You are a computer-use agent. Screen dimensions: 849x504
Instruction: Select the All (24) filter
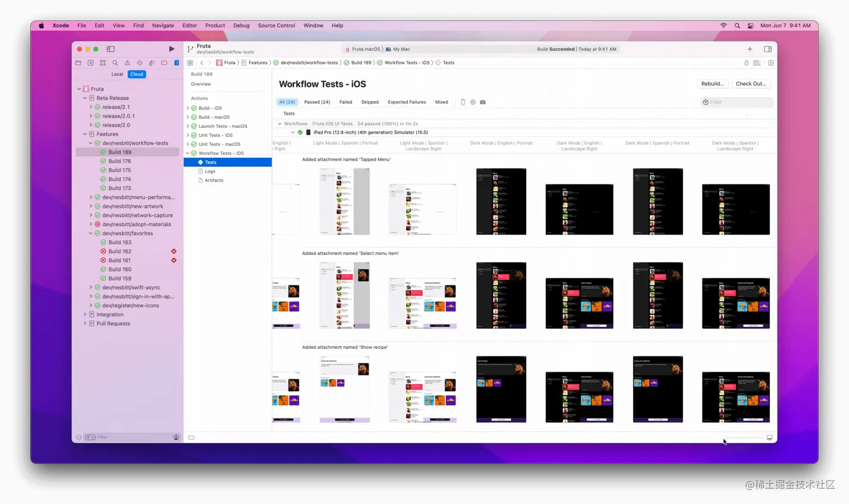click(x=287, y=102)
